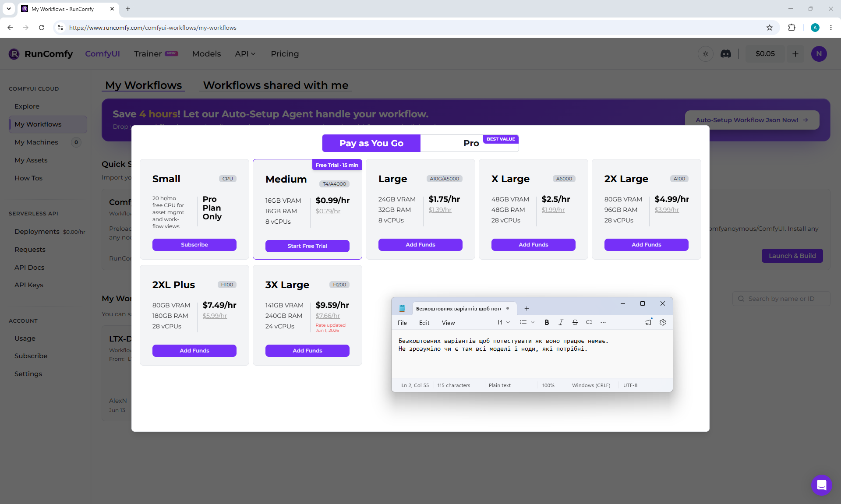View site information icon in address bar
The height and width of the screenshot is (504, 841).
click(60, 28)
